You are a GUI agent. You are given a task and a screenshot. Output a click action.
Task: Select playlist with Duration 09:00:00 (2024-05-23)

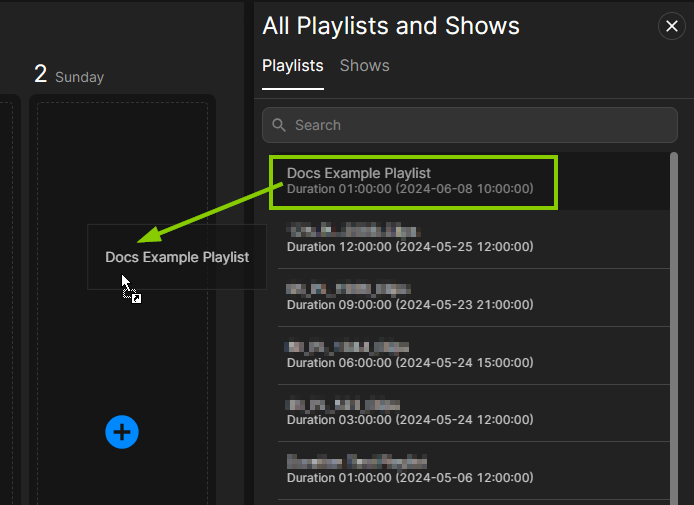473,297
